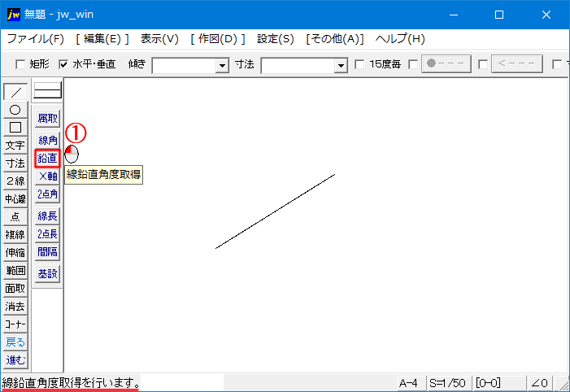
Task: Select the rectangle drawing tool icon
Action: [15, 127]
